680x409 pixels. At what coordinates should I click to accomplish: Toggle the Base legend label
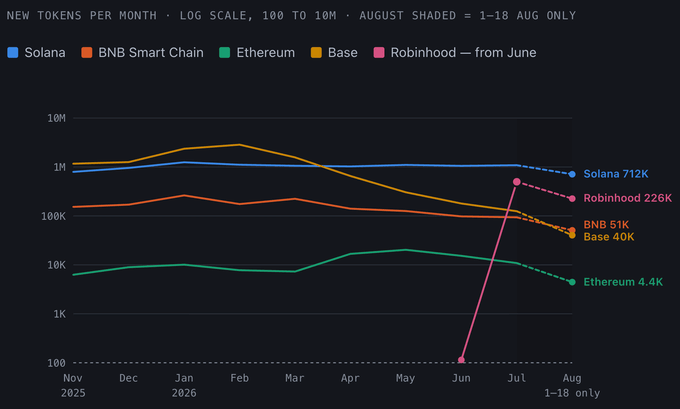pos(343,53)
